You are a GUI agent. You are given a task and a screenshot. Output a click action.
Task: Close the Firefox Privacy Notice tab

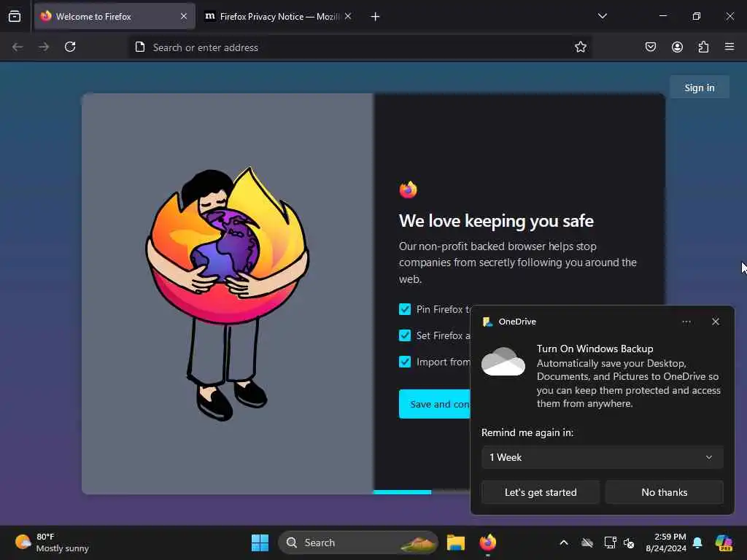point(348,16)
